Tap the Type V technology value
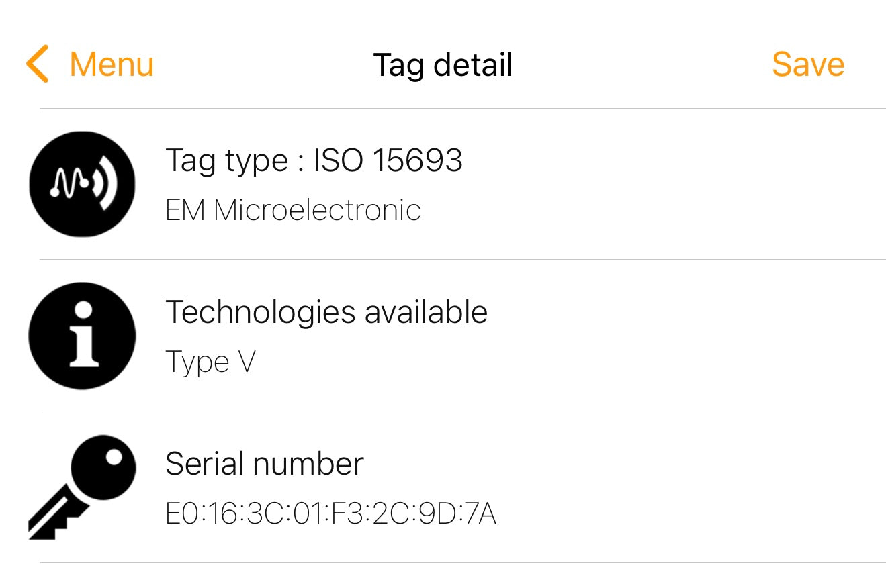This screenshot has width=886, height=588. 210,362
